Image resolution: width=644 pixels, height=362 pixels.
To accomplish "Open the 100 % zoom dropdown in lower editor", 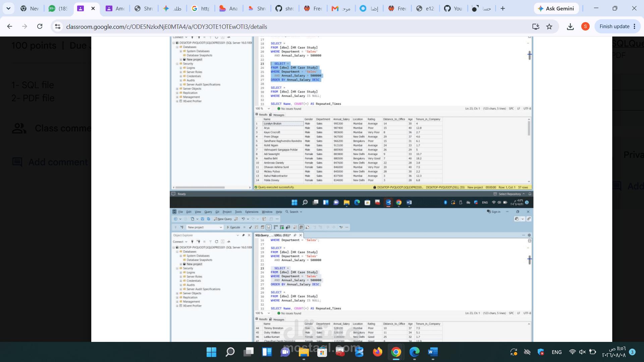I will click(x=263, y=313).
